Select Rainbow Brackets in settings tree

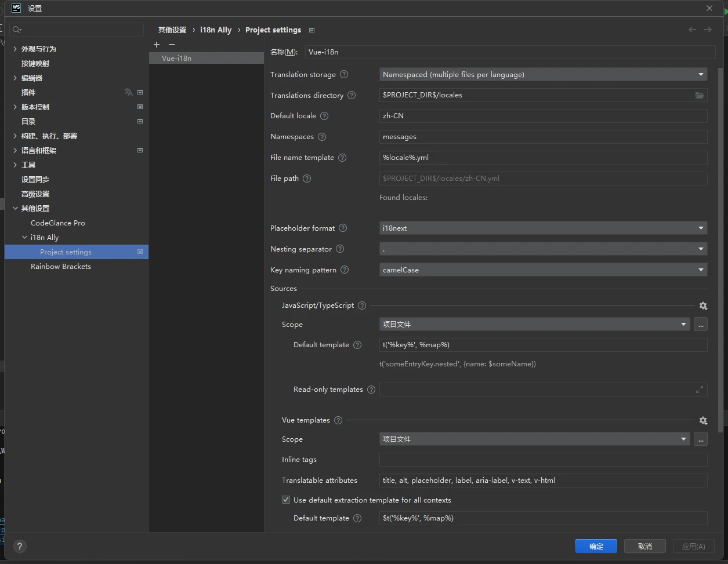click(61, 267)
